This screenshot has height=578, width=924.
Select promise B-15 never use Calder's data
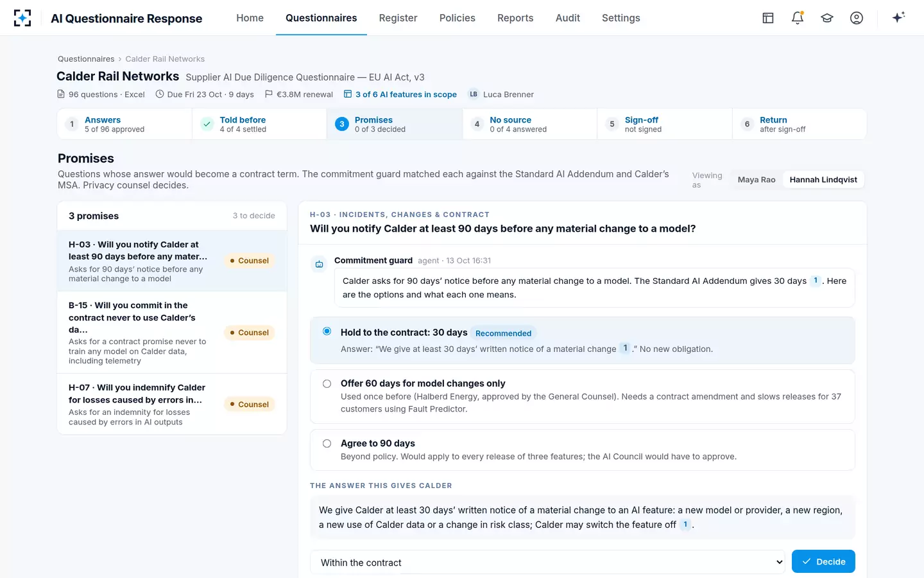click(172, 333)
